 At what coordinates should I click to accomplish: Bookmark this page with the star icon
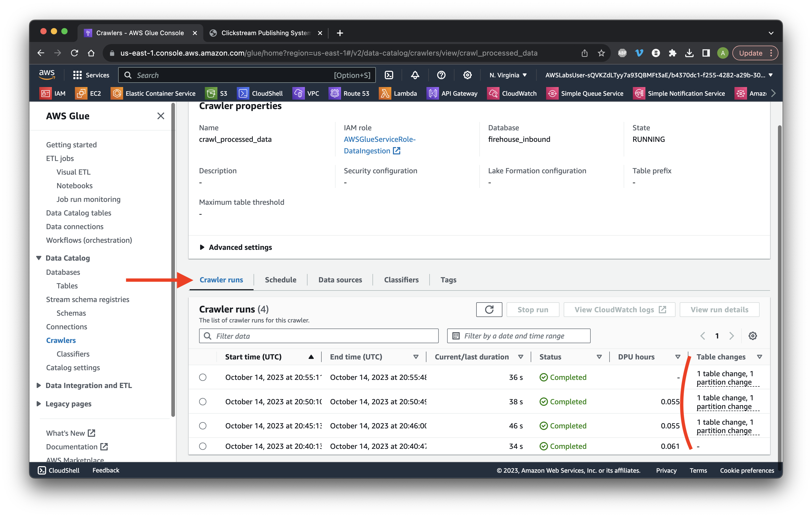click(601, 53)
